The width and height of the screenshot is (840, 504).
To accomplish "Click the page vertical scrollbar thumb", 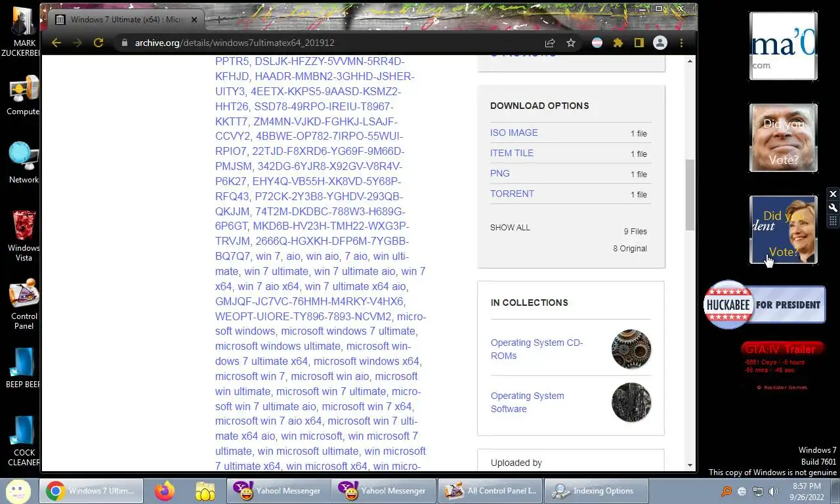I will coord(690,194).
